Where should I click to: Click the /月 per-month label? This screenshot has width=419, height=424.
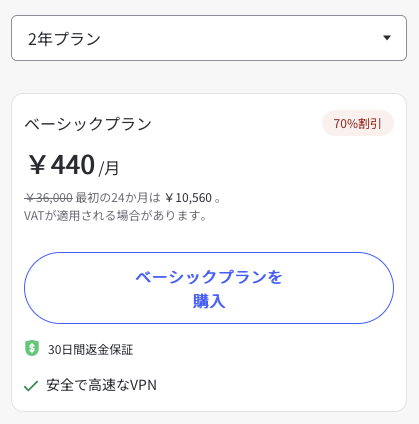tap(109, 168)
